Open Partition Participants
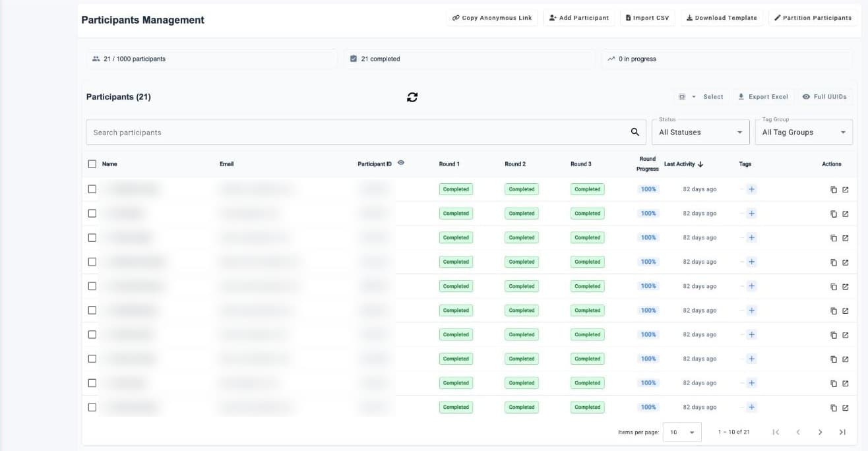Screen dimensions: 868x451 tap(813, 18)
